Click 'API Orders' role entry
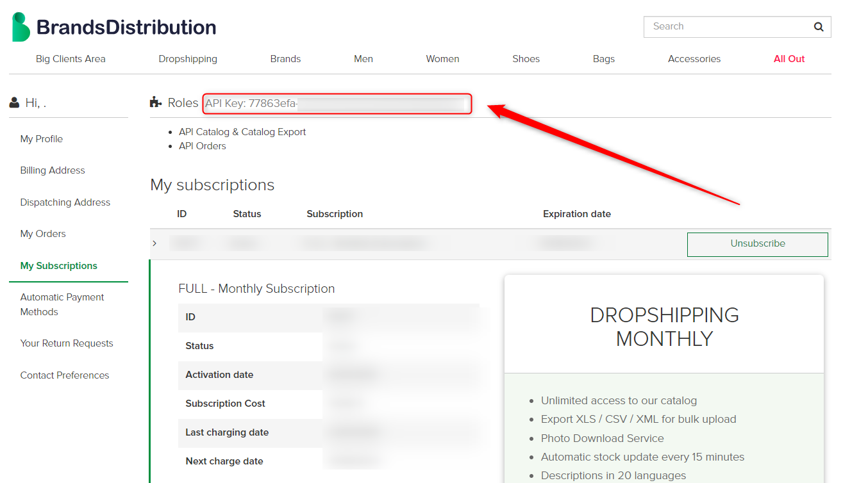 (203, 146)
